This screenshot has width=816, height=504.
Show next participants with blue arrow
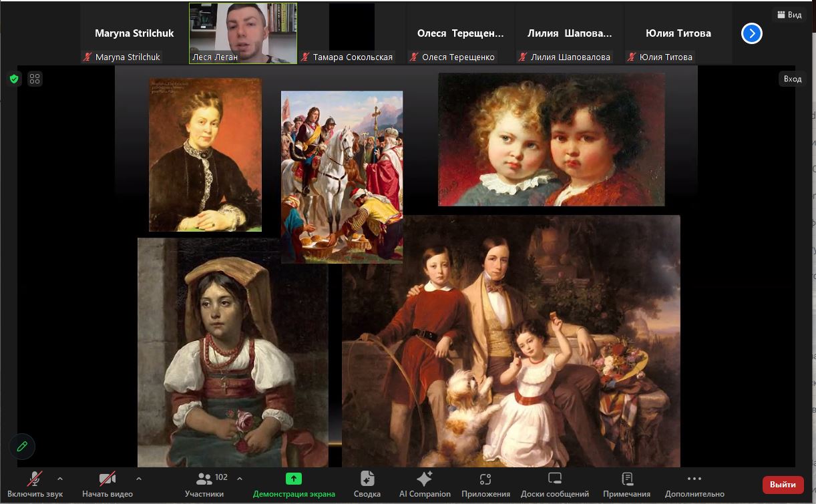[x=752, y=33]
